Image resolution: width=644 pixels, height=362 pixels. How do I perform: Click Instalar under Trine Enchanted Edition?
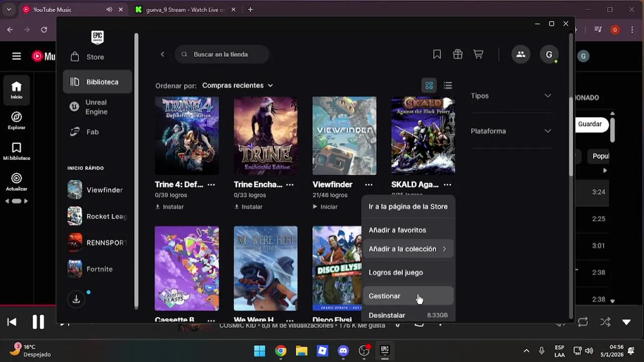point(249,207)
